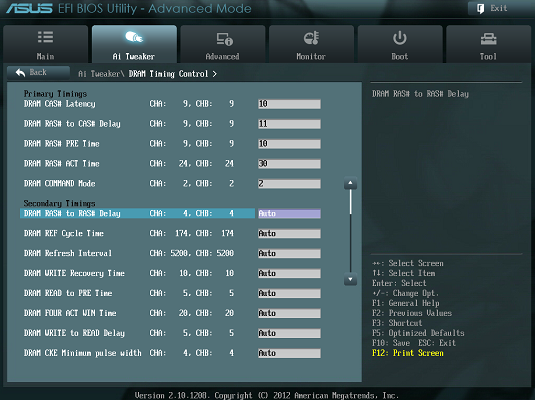Image resolution: width=535 pixels, height=400 pixels.
Task: Set DRAM REF Cycle Time Auto field
Action: point(289,233)
